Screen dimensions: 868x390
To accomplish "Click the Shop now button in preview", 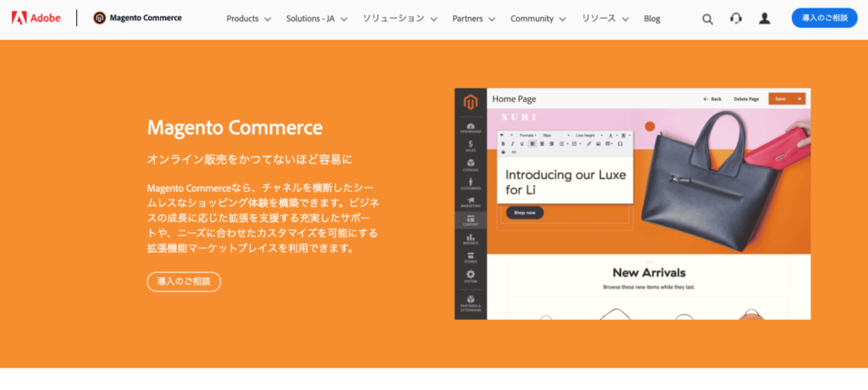I will pyautogui.click(x=525, y=213).
